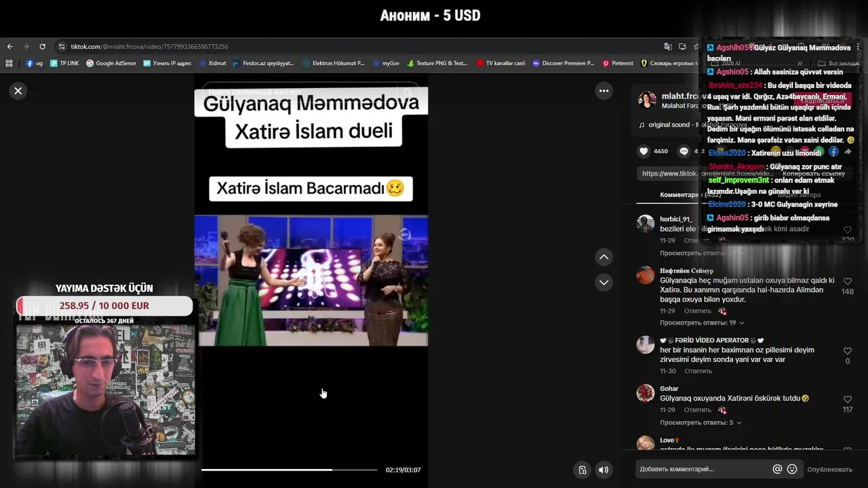Reply to Ифтийев Сеймур's comment
The width and height of the screenshot is (868, 488).
click(x=697, y=311)
